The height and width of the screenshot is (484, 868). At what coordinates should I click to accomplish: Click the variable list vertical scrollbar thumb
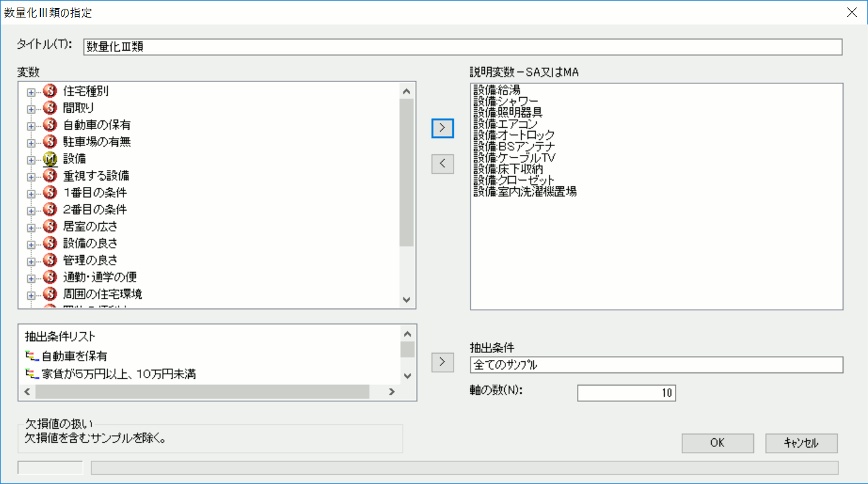tap(406, 172)
